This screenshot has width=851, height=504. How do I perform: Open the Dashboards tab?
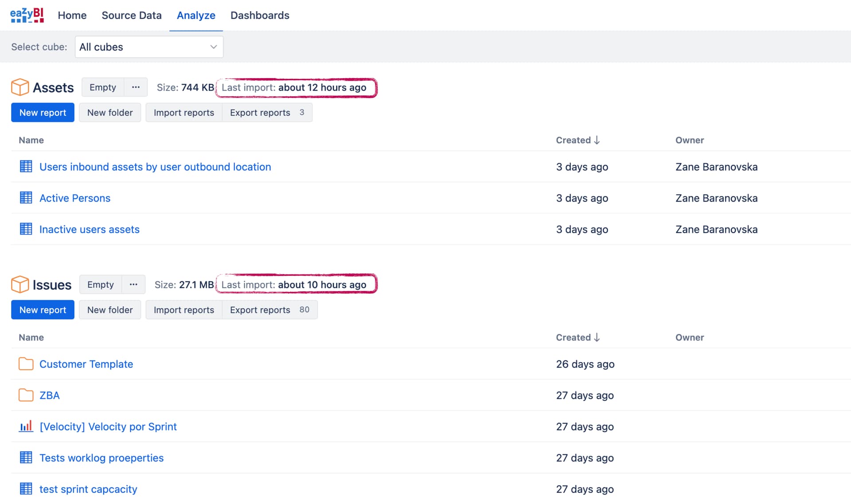(260, 16)
